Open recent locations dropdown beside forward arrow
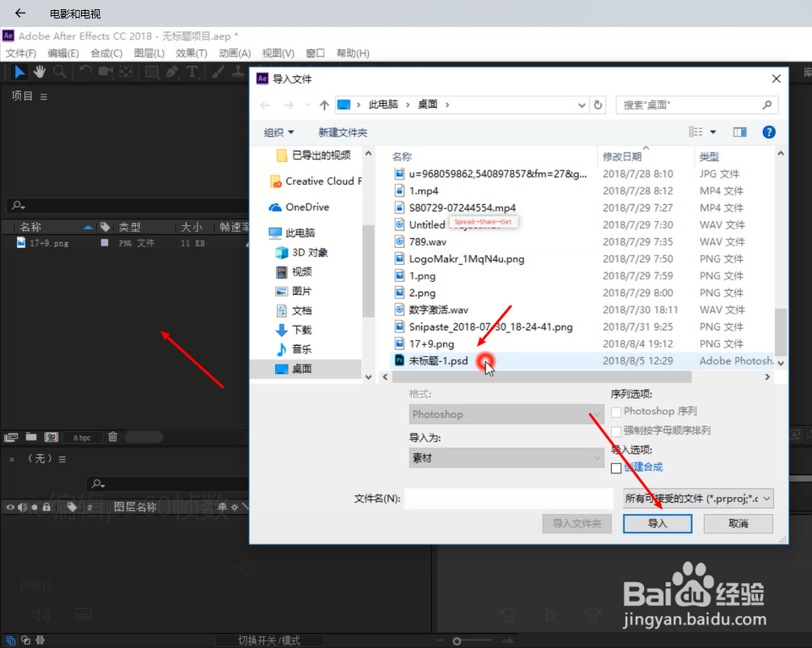Image resolution: width=812 pixels, height=648 pixels. pos(308,105)
